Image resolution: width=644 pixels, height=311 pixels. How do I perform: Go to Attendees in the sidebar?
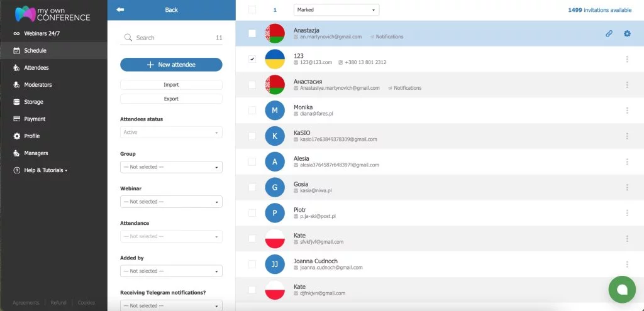tap(36, 68)
